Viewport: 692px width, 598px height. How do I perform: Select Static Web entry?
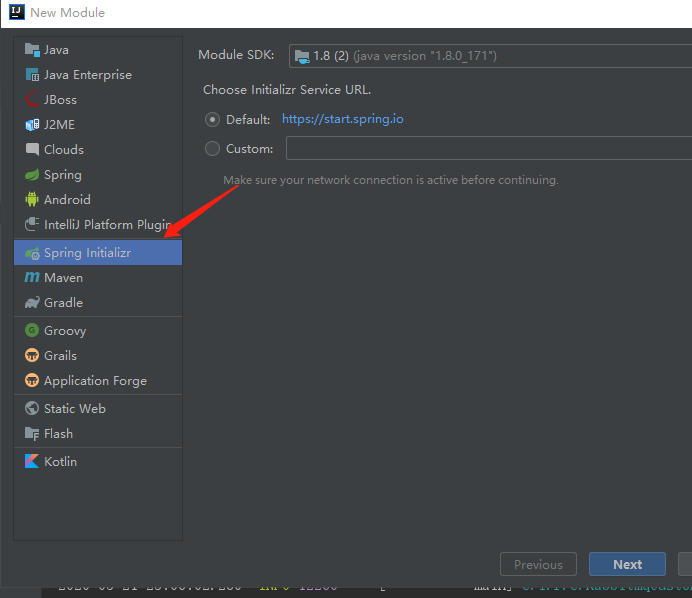(98, 408)
